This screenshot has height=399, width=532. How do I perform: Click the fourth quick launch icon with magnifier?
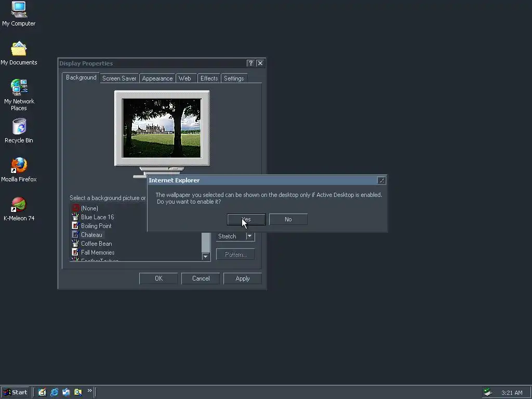click(x=78, y=392)
